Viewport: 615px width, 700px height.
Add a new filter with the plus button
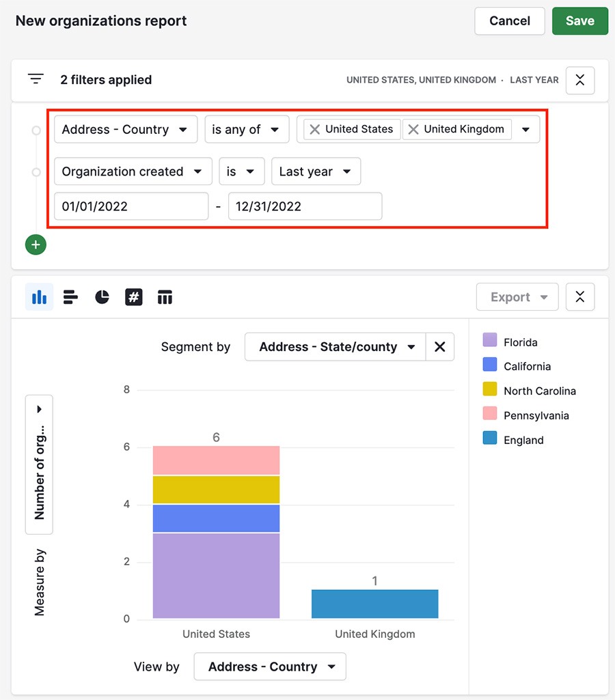click(36, 244)
